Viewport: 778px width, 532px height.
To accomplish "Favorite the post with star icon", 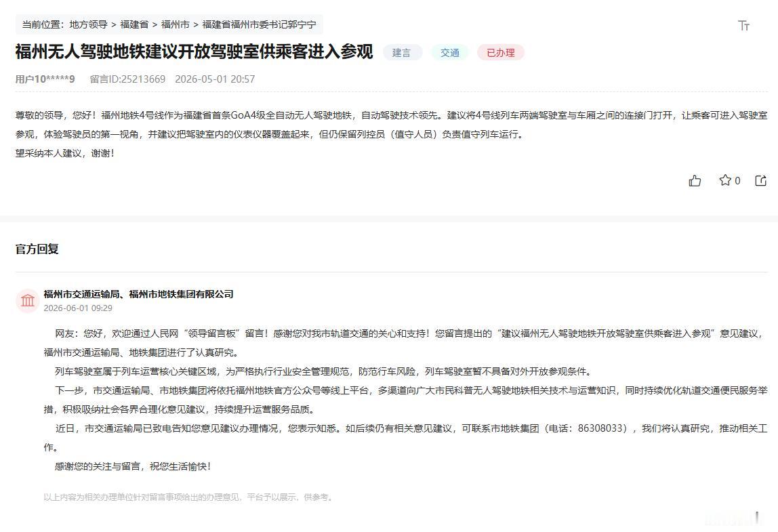I will point(725,180).
